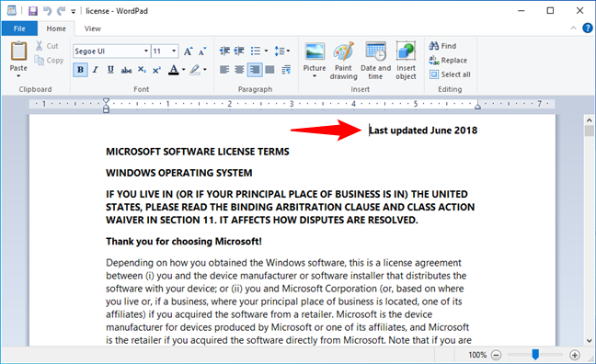Toggle Subscript formatting
Viewport: 596px width, 364px height.
click(x=142, y=70)
